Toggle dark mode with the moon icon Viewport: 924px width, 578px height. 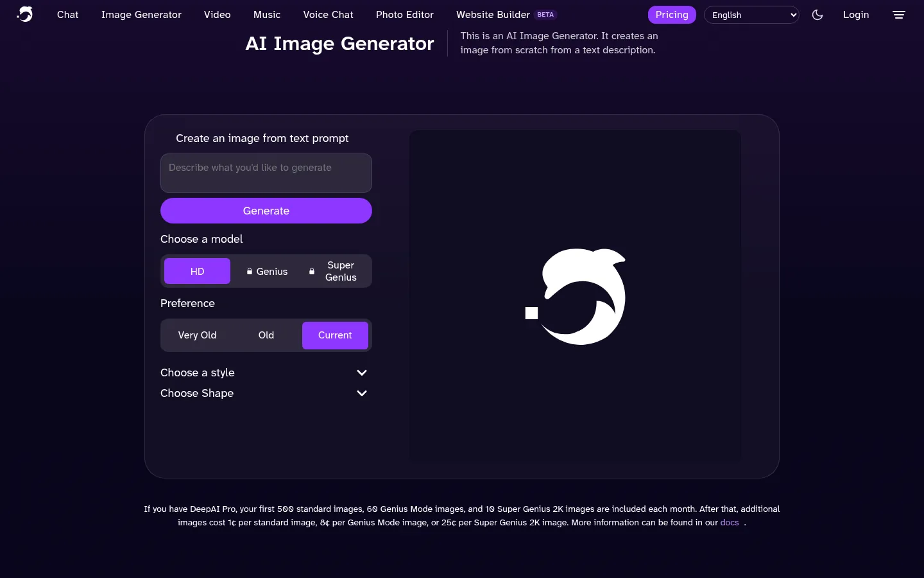(817, 15)
